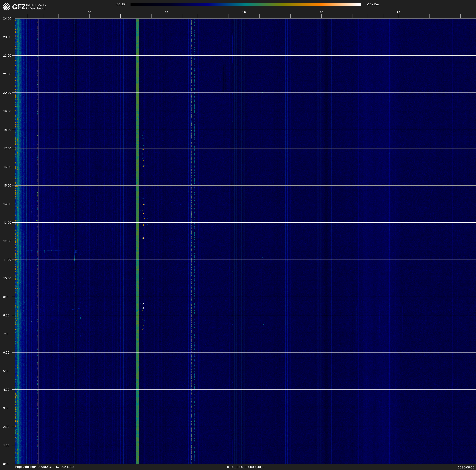This screenshot has width=476, height=470.
Task: Click the 14:00 time axis label
Action: [7, 204]
